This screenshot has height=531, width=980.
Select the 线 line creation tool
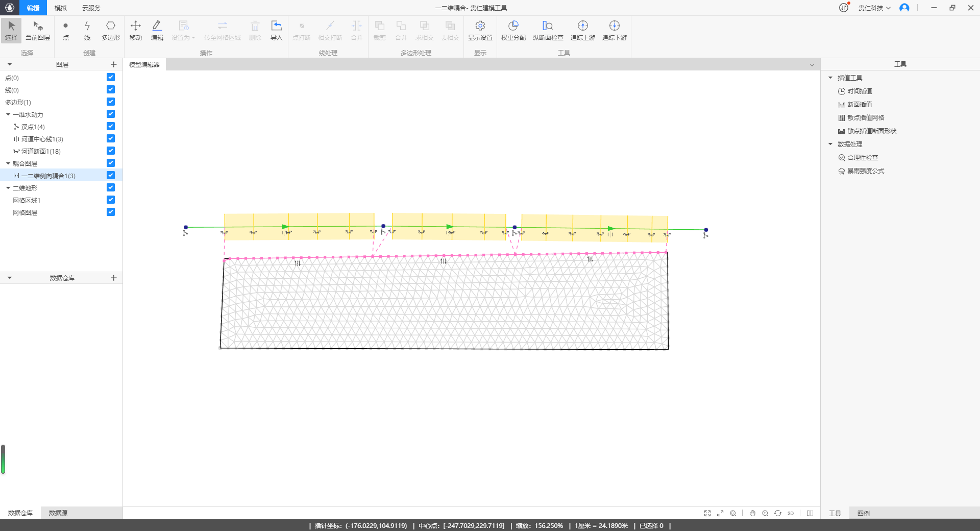click(87, 30)
